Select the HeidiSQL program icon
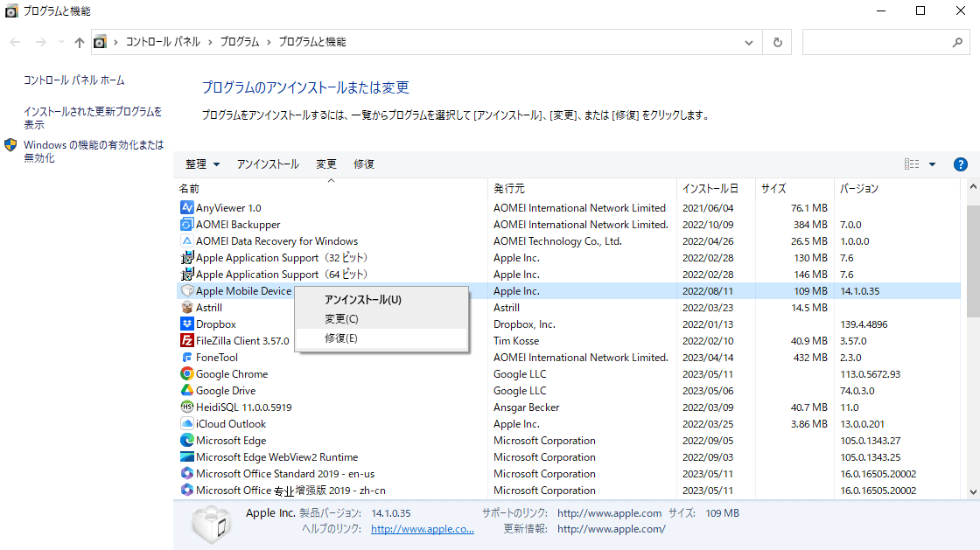 pyautogui.click(x=186, y=407)
